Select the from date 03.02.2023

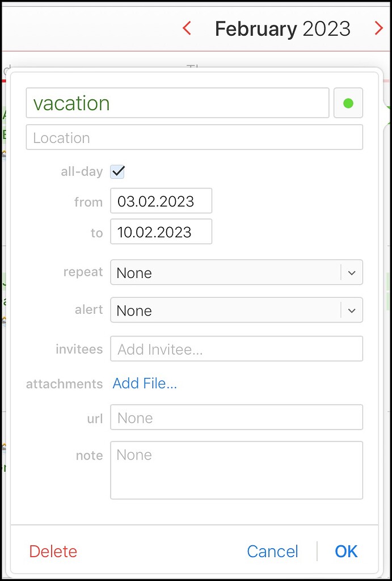coord(161,201)
